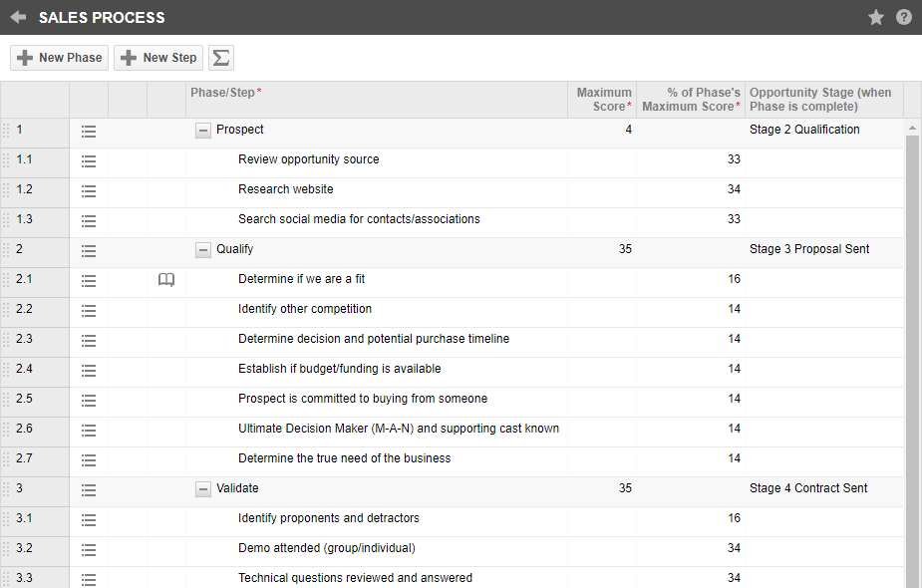Screen dimensions: 922x588
Task: Click the vertical scrollbar thumb
Action: pos(912,359)
